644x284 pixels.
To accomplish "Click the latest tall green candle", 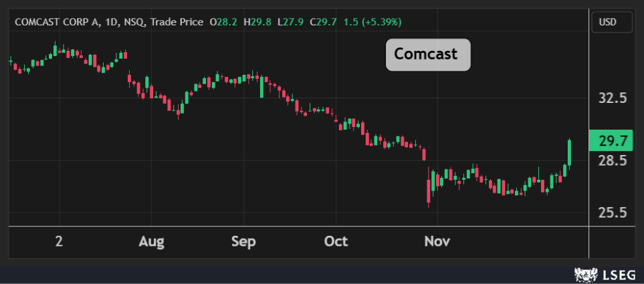I will (x=569, y=153).
